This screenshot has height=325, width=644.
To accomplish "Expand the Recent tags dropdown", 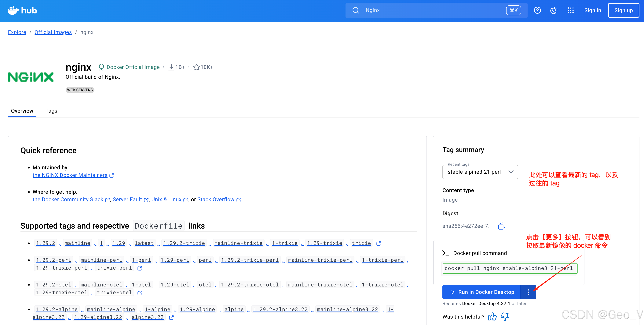I will (480, 172).
